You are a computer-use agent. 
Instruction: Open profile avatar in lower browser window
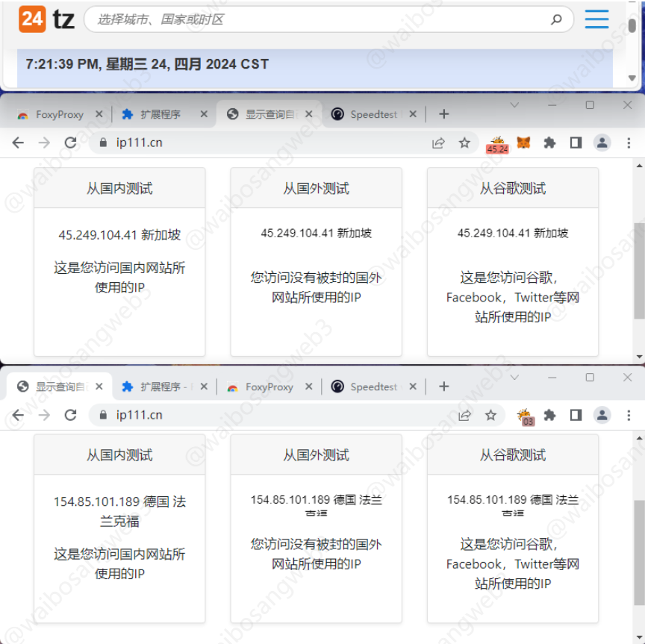pos(602,416)
